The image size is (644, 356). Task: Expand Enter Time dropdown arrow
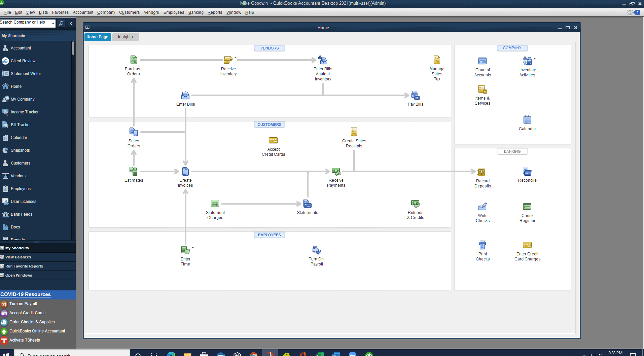pos(193,248)
